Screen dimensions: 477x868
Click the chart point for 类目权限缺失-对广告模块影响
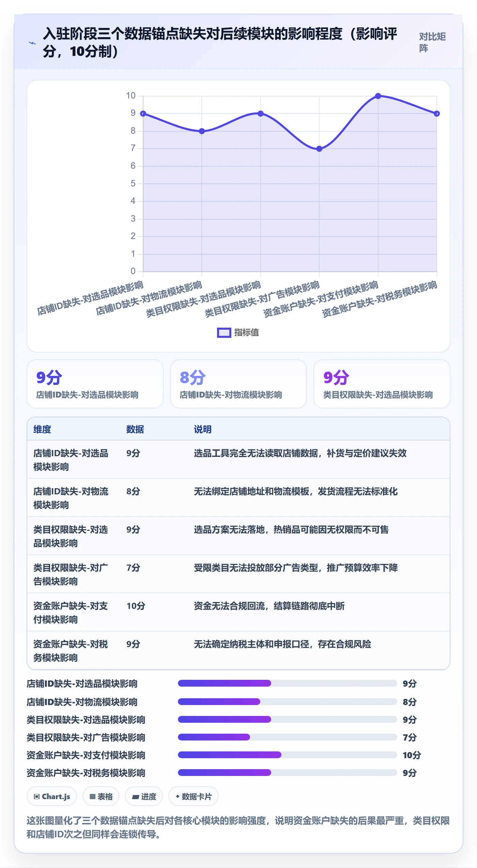tap(319, 149)
